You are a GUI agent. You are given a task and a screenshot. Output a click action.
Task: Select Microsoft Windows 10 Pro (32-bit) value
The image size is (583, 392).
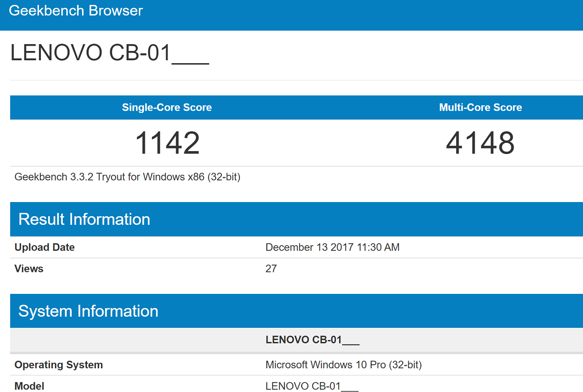pos(343,365)
